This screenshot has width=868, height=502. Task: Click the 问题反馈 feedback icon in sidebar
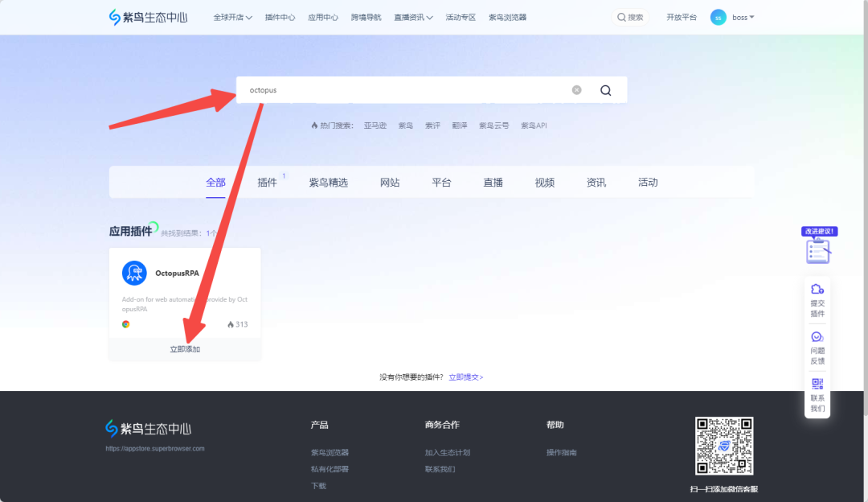[x=817, y=337]
